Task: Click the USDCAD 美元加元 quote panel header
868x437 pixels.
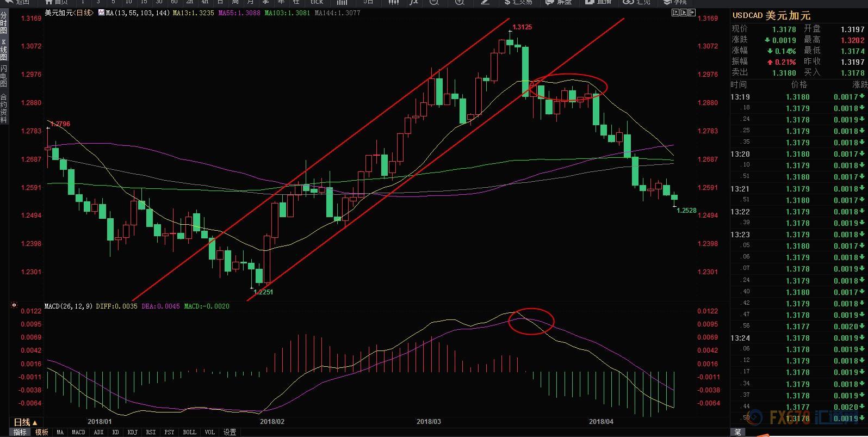Action: (x=771, y=16)
